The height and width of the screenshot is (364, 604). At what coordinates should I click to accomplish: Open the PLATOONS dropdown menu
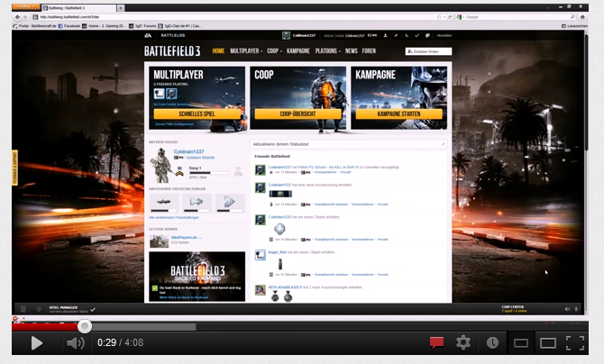(x=328, y=50)
